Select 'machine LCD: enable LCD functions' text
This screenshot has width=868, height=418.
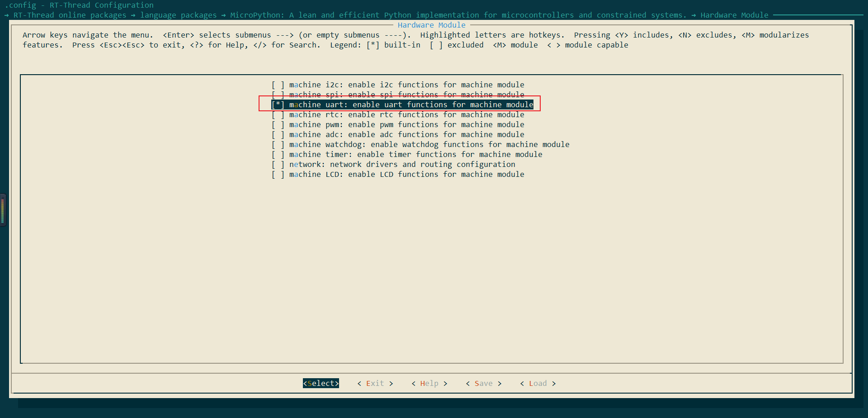[364, 174]
